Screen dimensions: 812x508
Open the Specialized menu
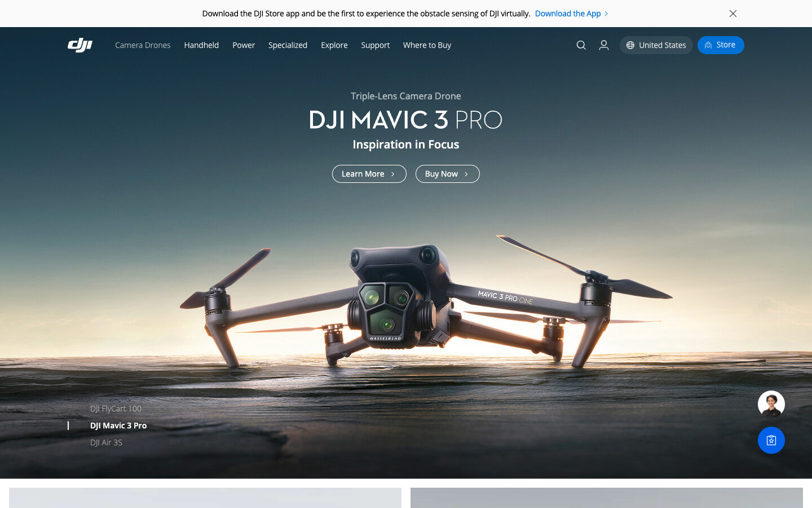(288, 45)
